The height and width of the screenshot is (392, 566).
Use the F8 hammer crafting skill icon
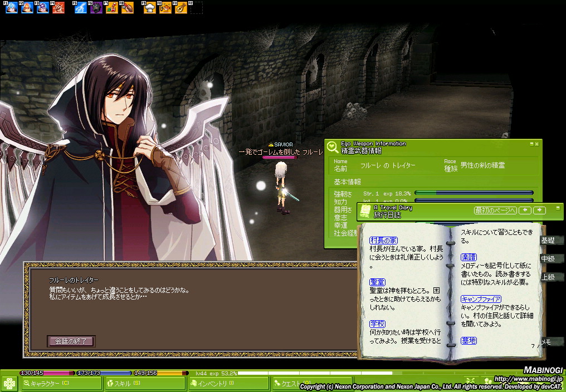click(128, 8)
